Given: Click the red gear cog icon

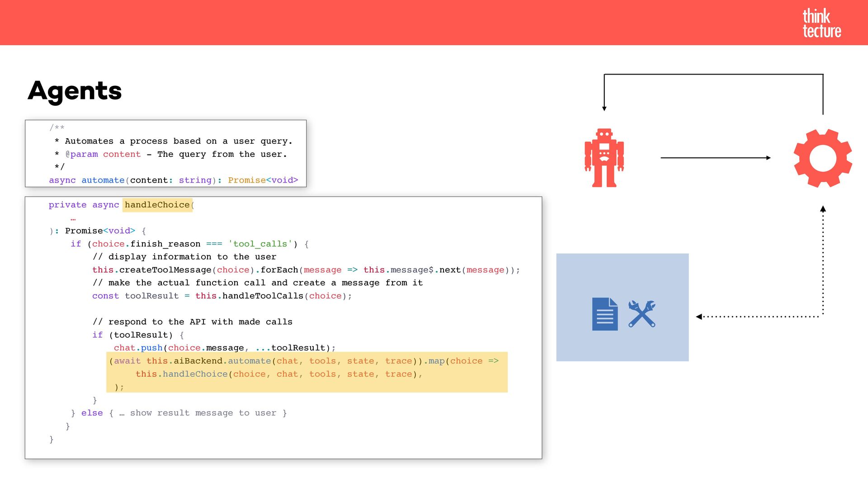Looking at the screenshot, I should pyautogui.click(x=823, y=158).
